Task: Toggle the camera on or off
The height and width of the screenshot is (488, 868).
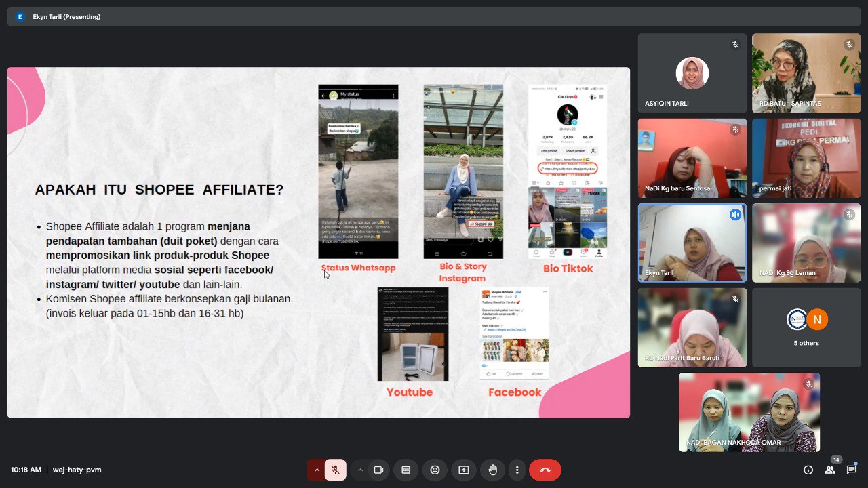Action: pos(379,470)
